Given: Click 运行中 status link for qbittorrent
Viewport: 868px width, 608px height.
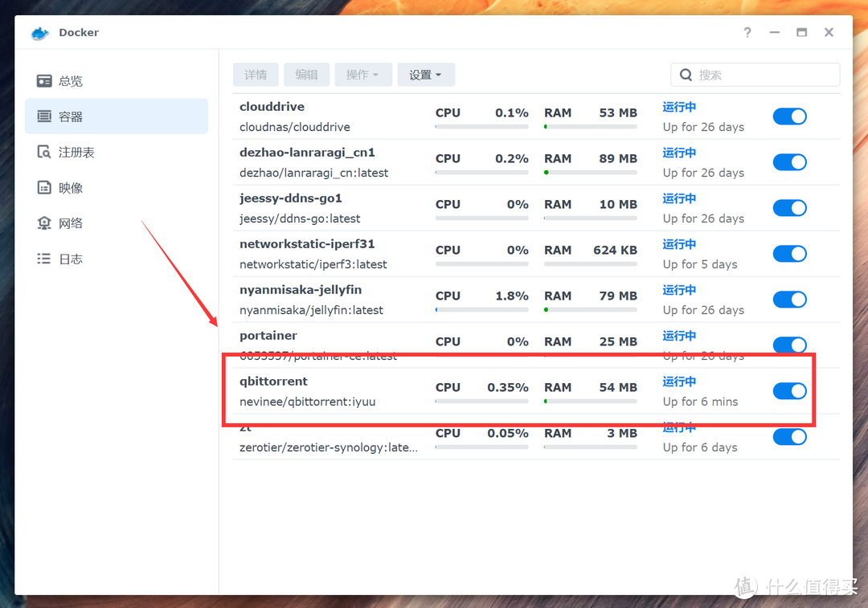Looking at the screenshot, I should tap(679, 382).
